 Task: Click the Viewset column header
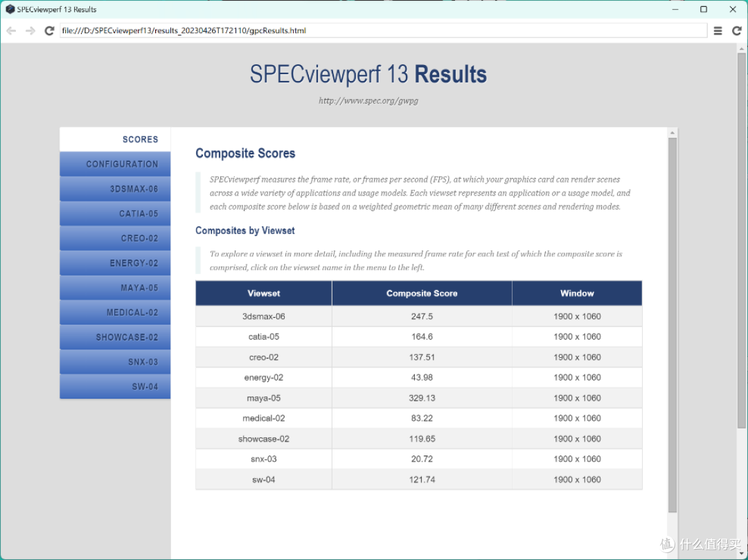tap(264, 293)
